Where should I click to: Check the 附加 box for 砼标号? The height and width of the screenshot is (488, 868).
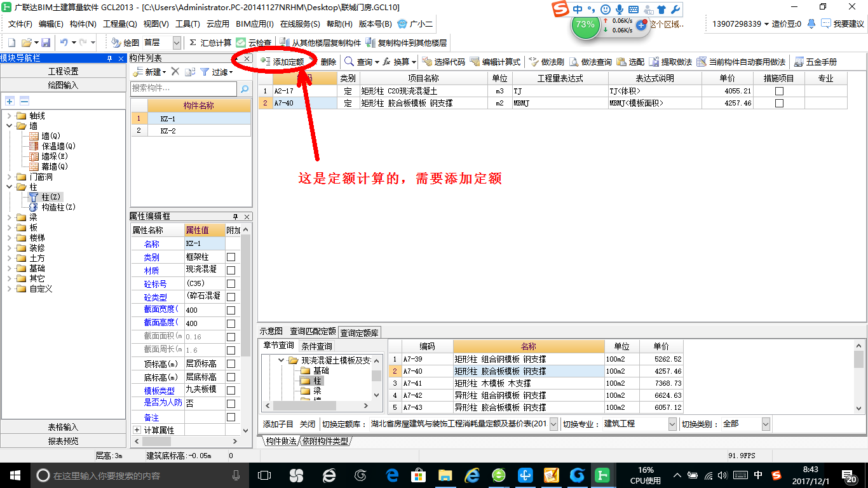click(x=231, y=283)
